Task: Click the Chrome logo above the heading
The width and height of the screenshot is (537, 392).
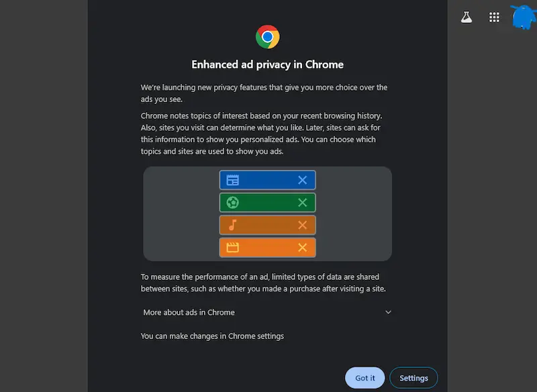Action: (x=267, y=36)
